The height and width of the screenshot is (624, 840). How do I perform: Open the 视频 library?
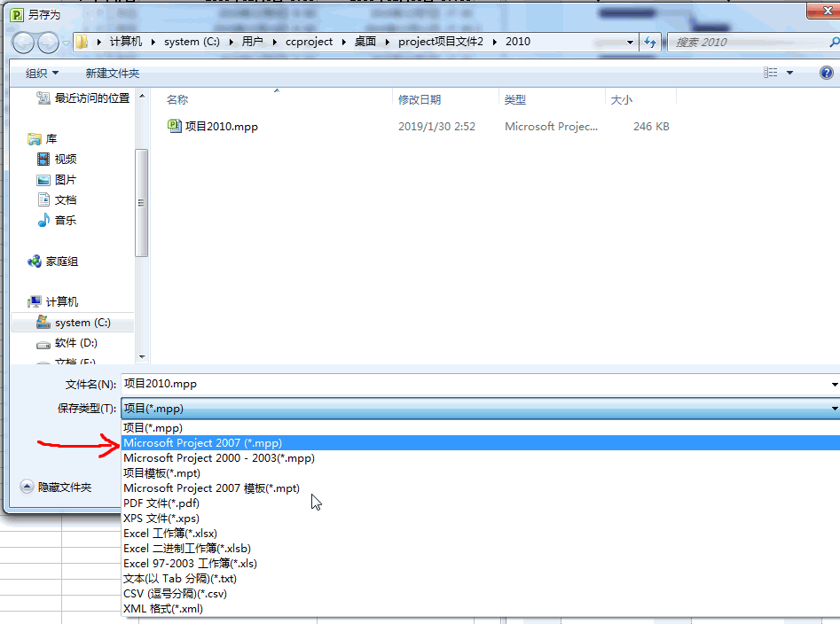(x=57, y=159)
